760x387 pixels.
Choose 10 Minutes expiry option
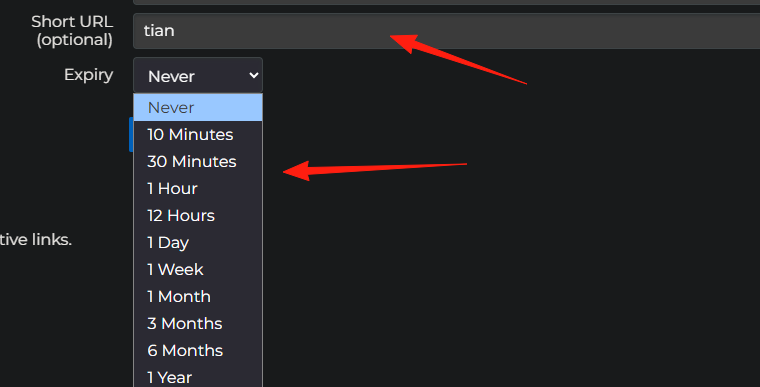[x=198, y=134]
